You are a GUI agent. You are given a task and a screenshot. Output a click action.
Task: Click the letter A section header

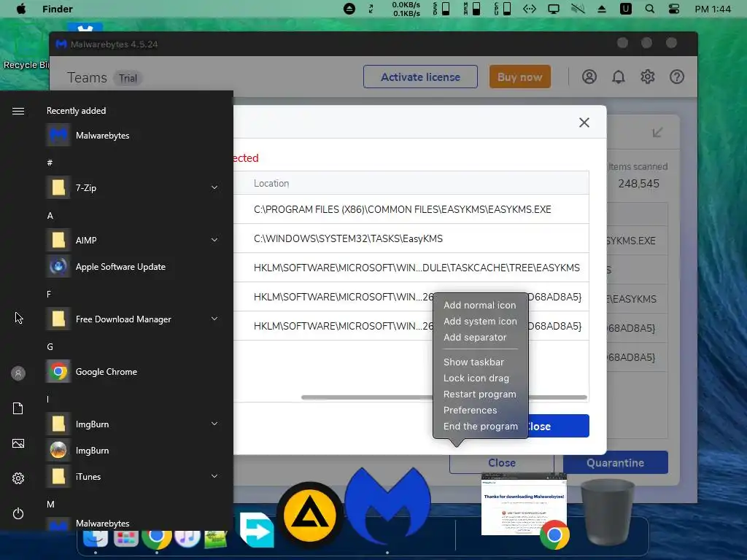click(50, 216)
